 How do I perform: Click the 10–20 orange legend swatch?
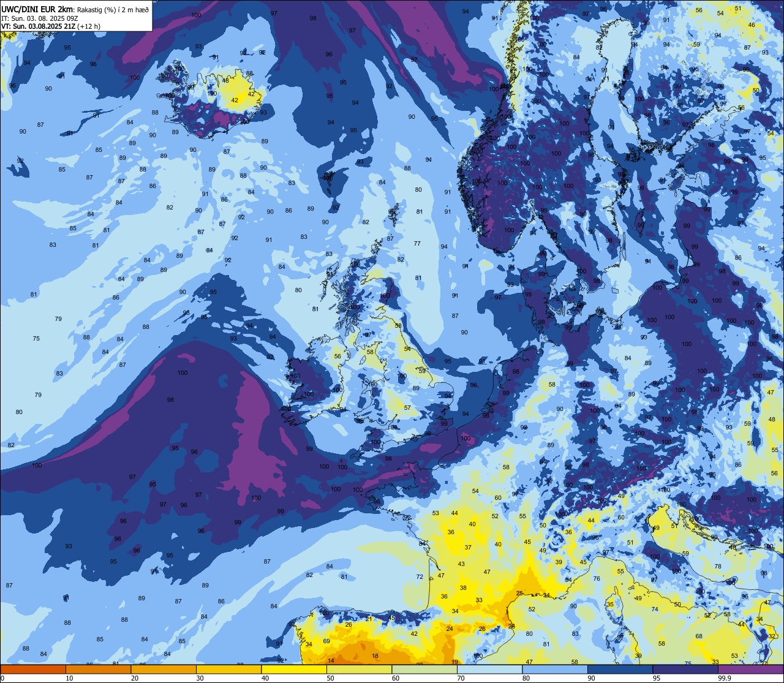pyautogui.click(x=98, y=669)
